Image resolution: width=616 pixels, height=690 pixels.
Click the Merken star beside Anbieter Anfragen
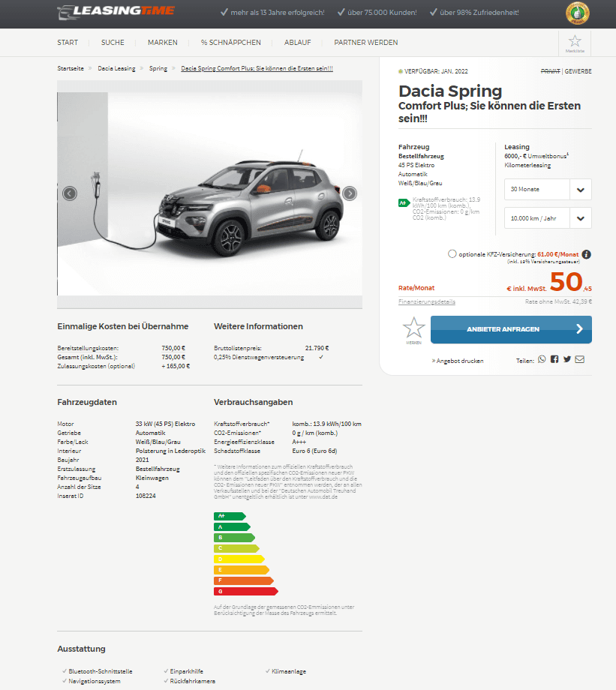pos(413,330)
